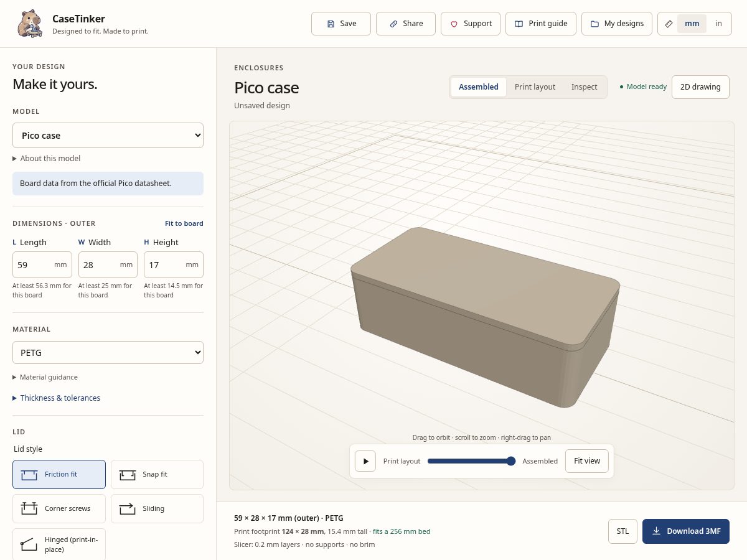
Task: Open My designs
Action: pyautogui.click(x=617, y=24)
